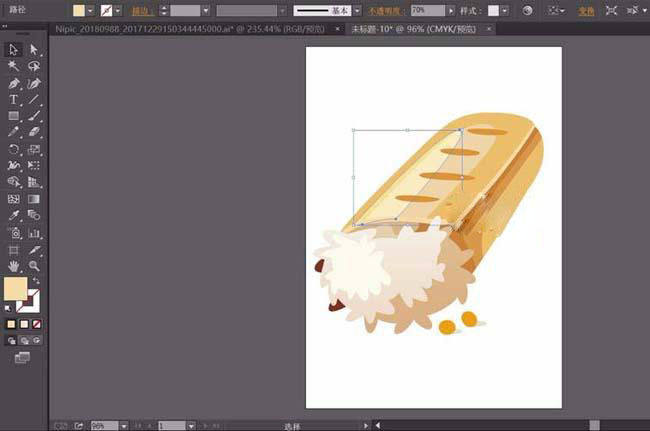This screenshot has height=431, width=650.
Task: Select the Shape Builder tool
Action: point(13,182)
